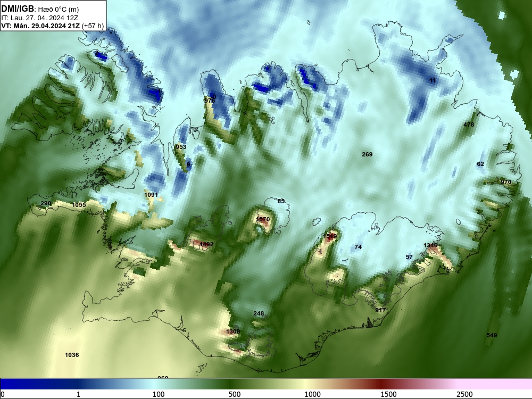Click the map value 917
The image size is (532, 399).
380,310
